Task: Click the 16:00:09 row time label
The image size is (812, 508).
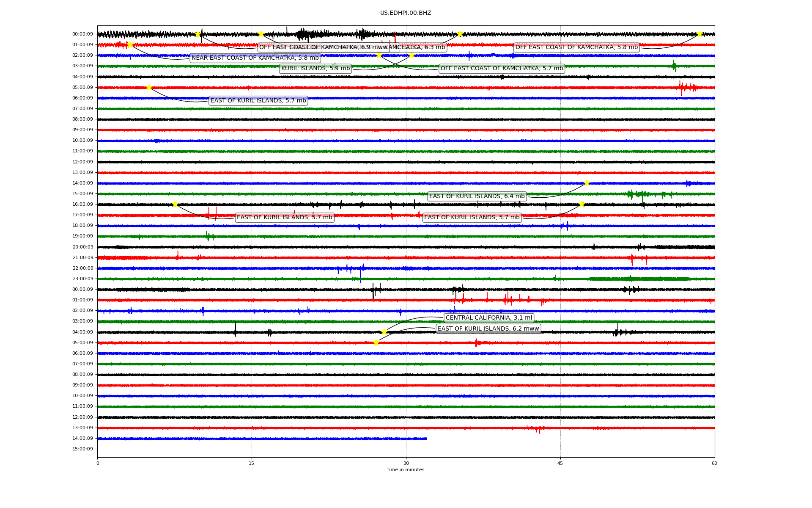Action: pyautogui.click(x=82, y=204)
